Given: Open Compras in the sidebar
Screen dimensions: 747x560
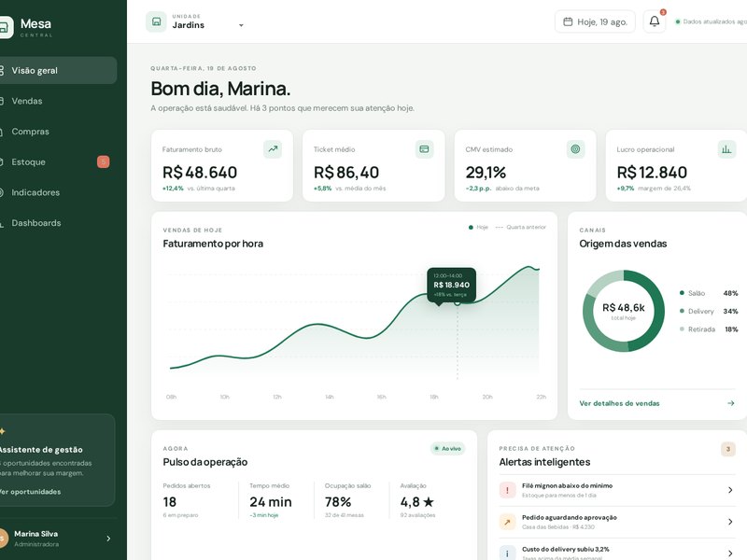Looking at the screenshot, I should click(x=58, y=132).
